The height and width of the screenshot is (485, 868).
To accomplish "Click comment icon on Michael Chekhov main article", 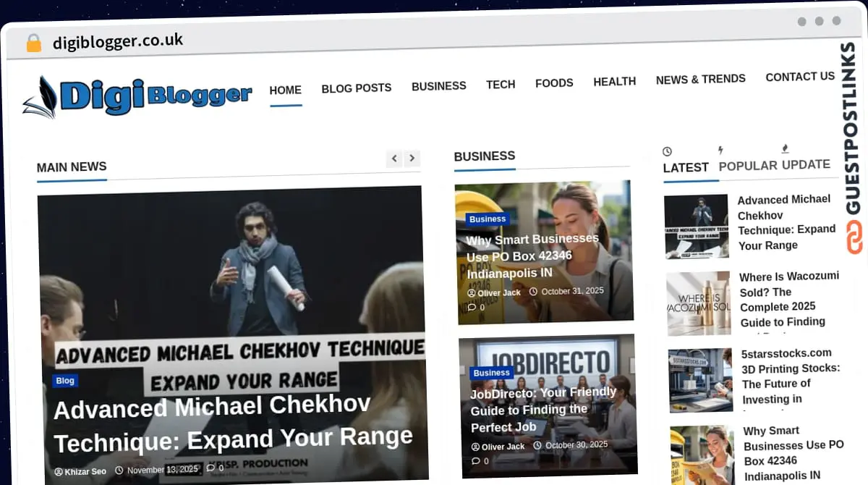I will pyautogui.click(x=210, y=468).
